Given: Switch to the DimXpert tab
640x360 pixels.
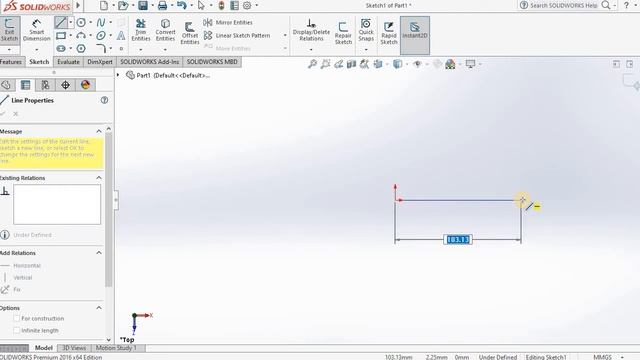Looking at the screenshot, I should pyautogui.click(x=100, y=62).
